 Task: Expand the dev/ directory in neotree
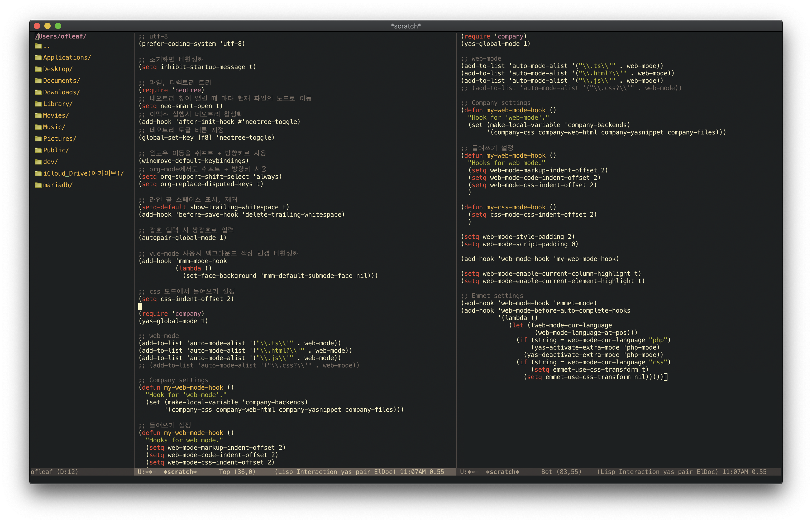point(50,162)
